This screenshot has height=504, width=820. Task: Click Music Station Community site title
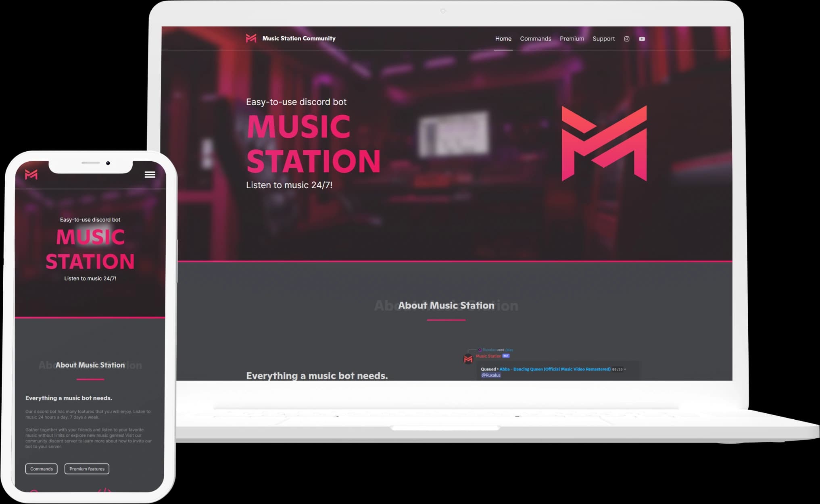click(299, 38)
